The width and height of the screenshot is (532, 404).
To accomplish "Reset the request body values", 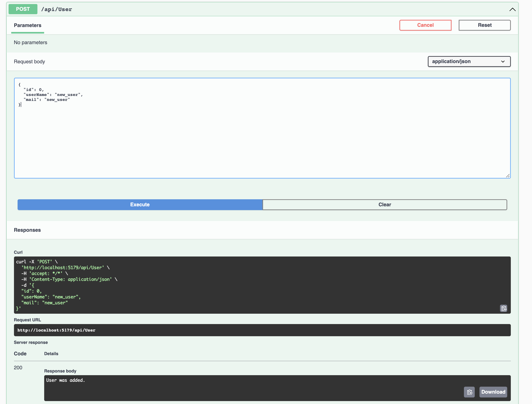I will pos(484,25).
